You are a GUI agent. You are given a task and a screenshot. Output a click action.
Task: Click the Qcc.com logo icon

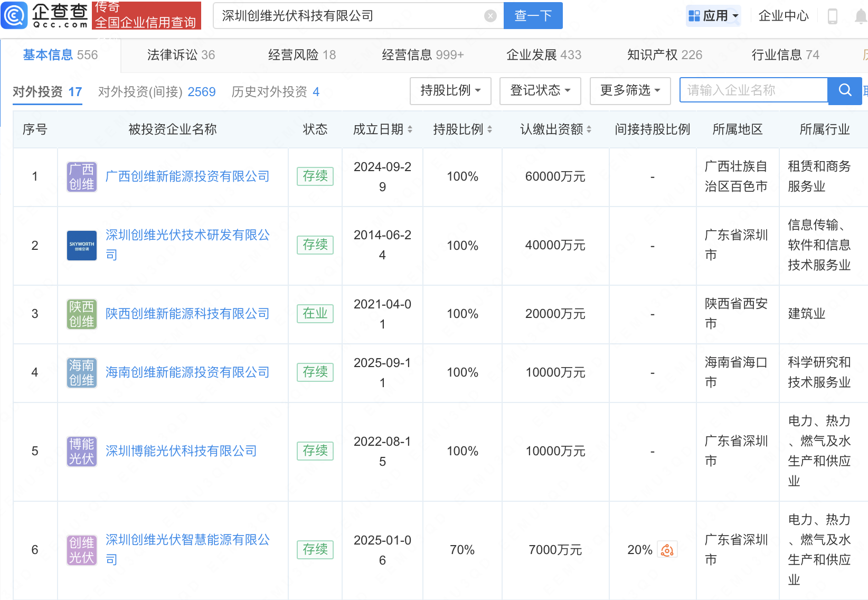click(14, 15)
